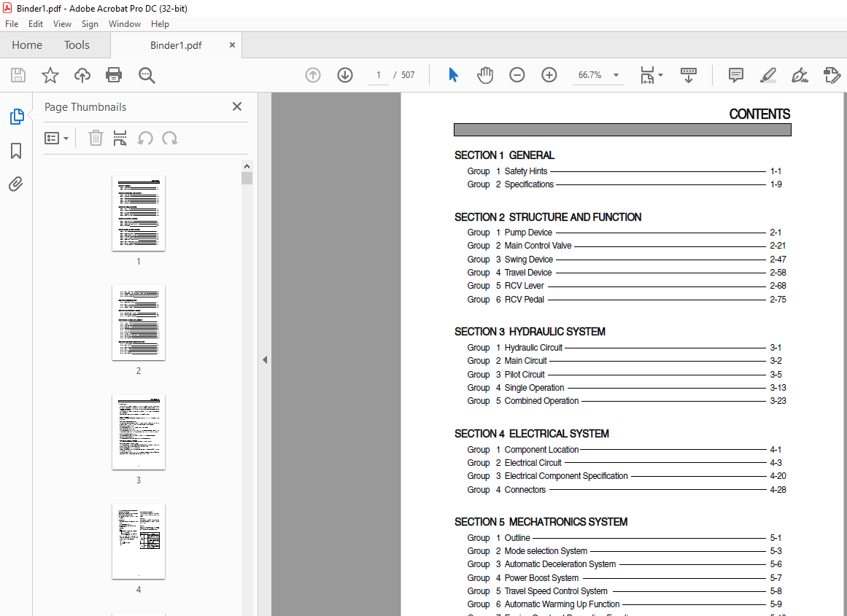Image resolution: width=847 pixels, height=616 pixels.
Task: Click the 'Power Boost System' entry
Action: 541,577
